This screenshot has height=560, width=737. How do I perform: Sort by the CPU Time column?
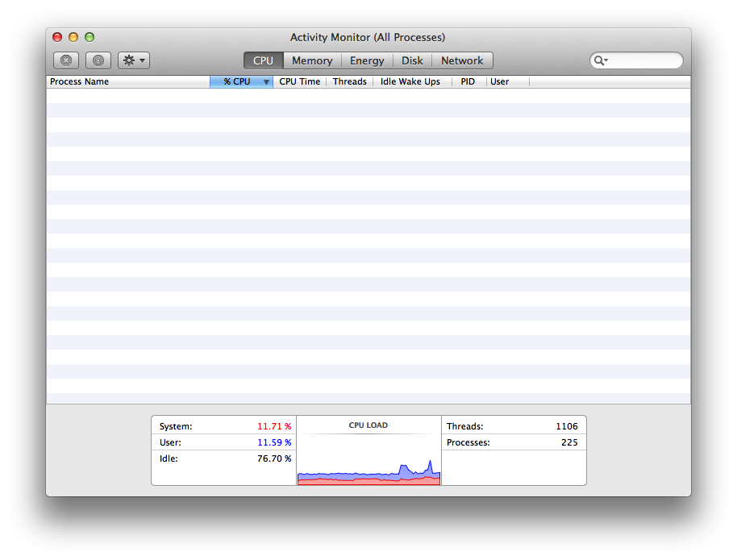pyautogui.click(x=299, y=81)
